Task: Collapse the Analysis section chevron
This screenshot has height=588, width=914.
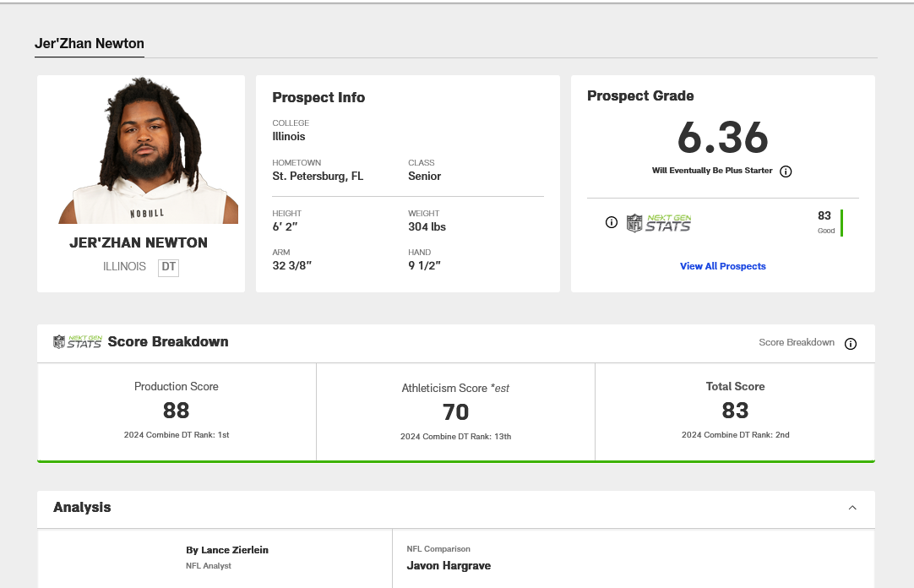Action: coord(852,508)
